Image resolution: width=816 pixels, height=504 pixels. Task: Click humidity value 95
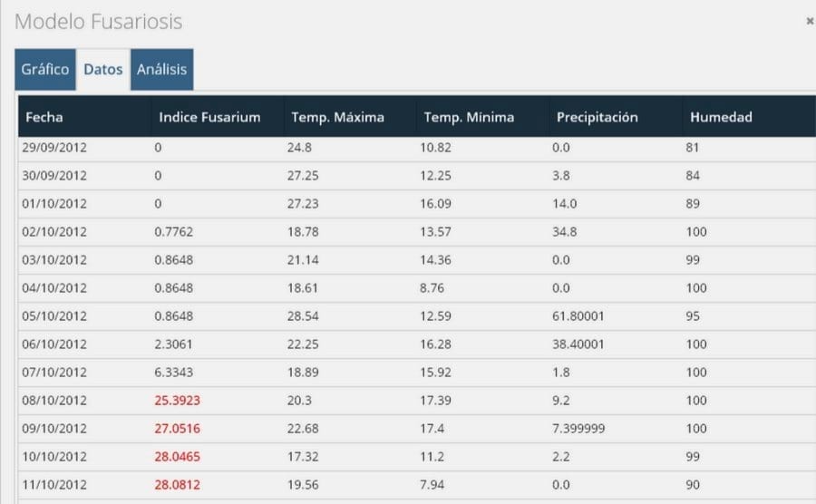pyautogui.click(x=693, y=315)
